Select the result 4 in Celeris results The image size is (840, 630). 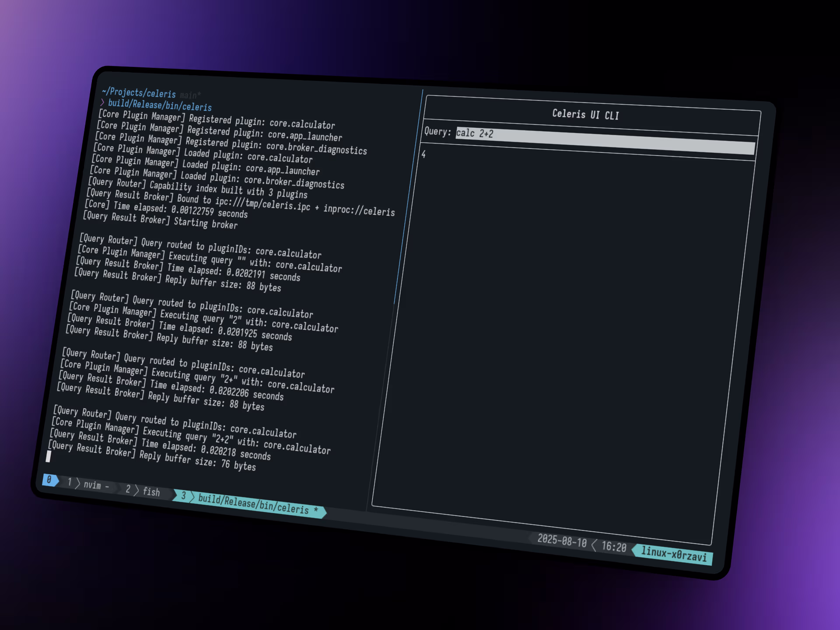pyautogui.click(x=423, y=154)
